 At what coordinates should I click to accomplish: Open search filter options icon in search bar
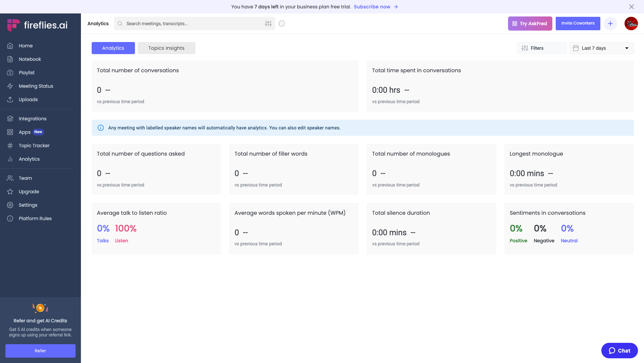tap(268, 24)
